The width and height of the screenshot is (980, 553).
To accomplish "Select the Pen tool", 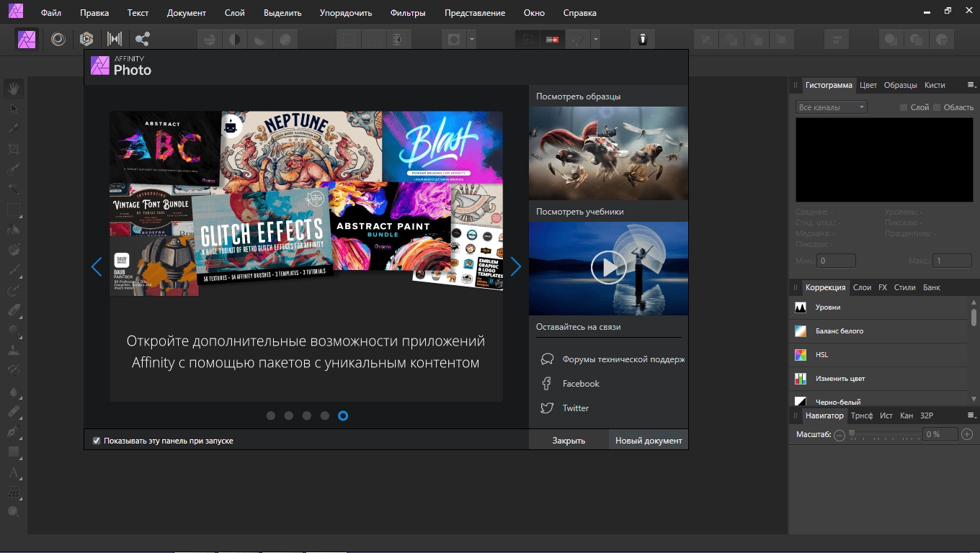I will tap(14, 432).
